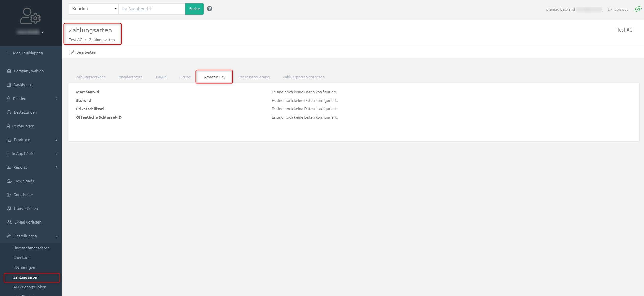Viewport: 644px width, 296px height.
Task: Click the Bestellungen basket icon
Action: [9, 112]
